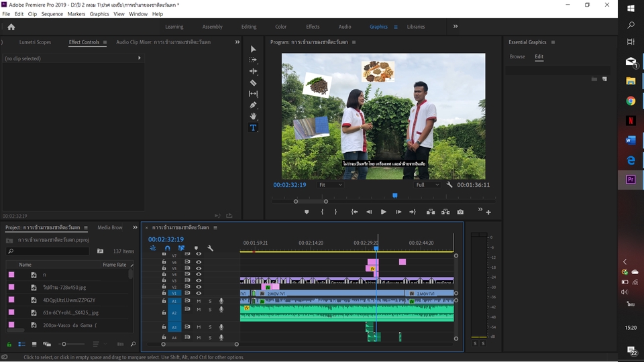Go to Out point

pyautogui.click(x=413, y=212)
